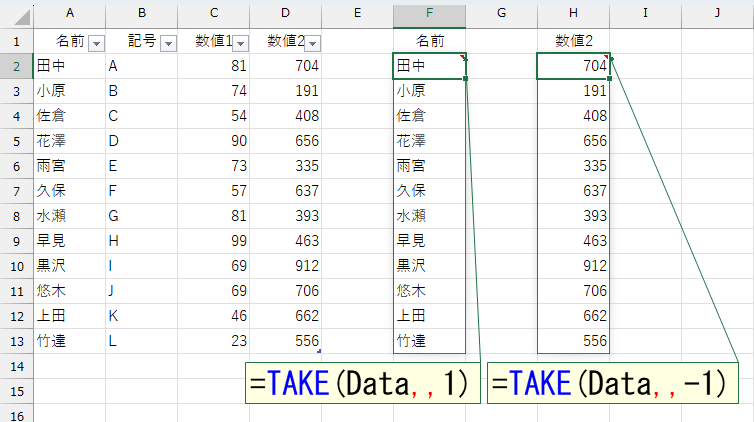Click cell C5 with value 90
Image resolution: width=754 pixels, height=422 pixels.
214,141
